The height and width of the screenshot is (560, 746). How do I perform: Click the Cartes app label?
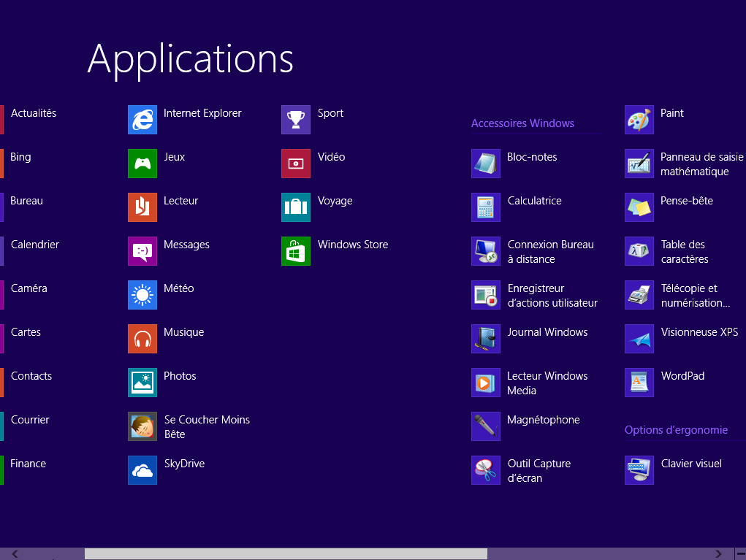pos(26,332)
